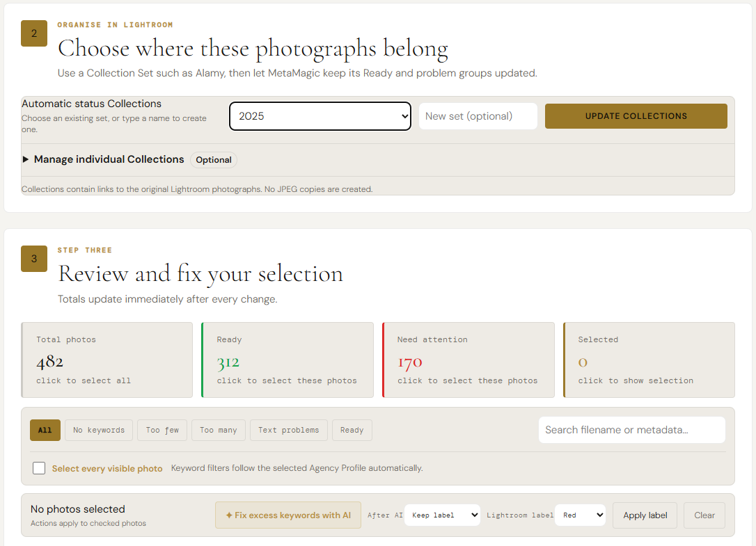The width and height of the screenshot is (756, 546).
Task: Click the Clear button
Action: click(x=704, y=515)
